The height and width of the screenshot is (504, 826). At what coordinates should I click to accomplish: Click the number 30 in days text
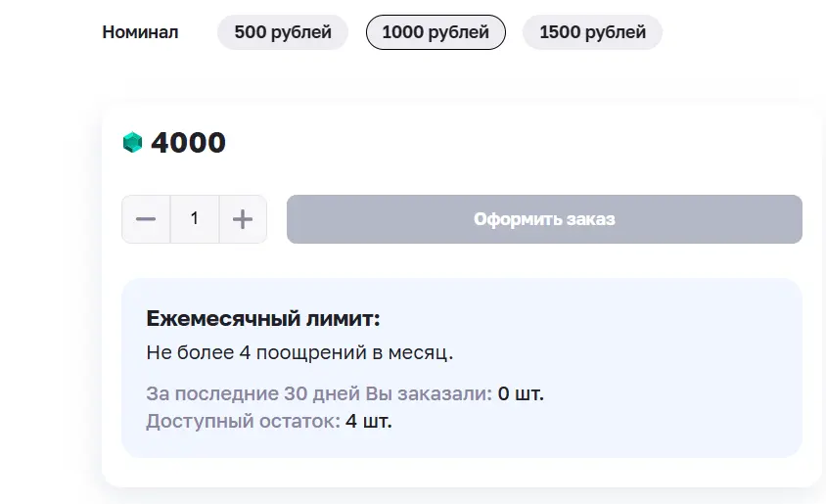click(x=295, y=393)
